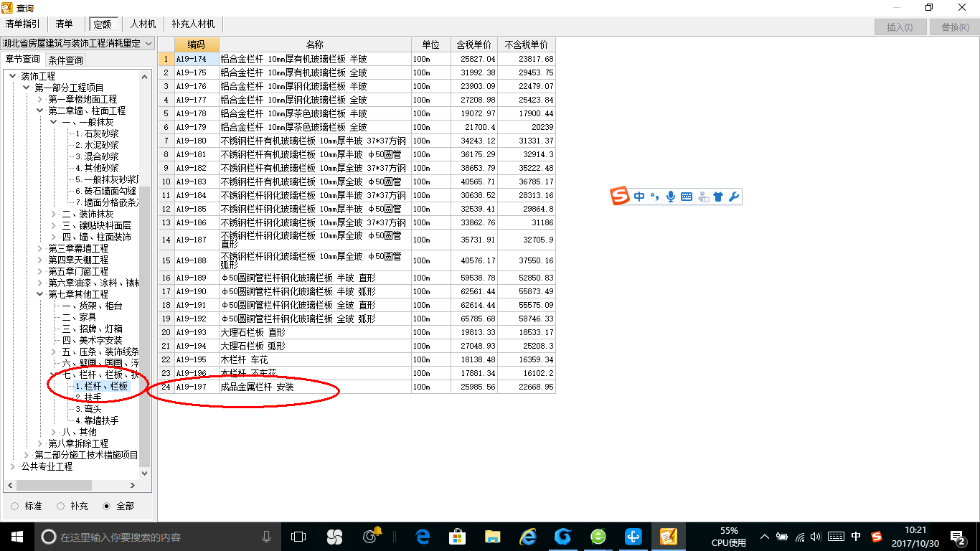Open volume control in system tray
980x551 pixels.
pos(816,537)
